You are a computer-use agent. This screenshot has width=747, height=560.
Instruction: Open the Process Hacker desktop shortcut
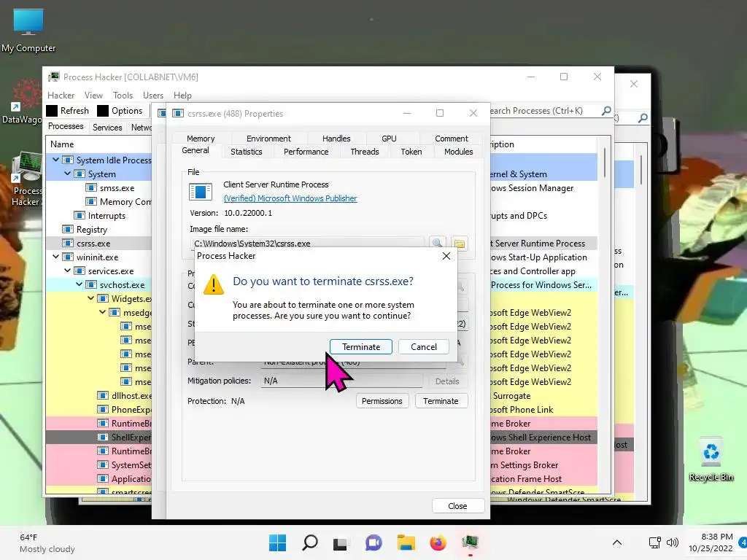click(x=27, y=179)
